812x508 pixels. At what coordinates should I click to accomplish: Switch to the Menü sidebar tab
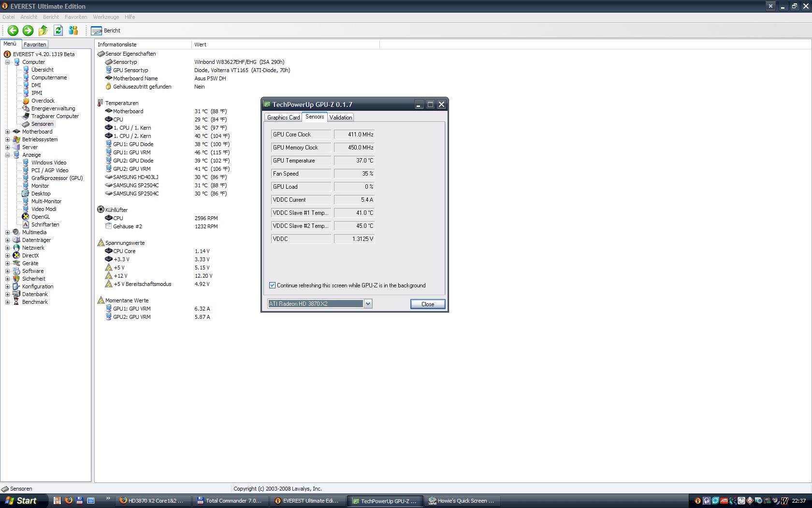[x=10, y=44]
